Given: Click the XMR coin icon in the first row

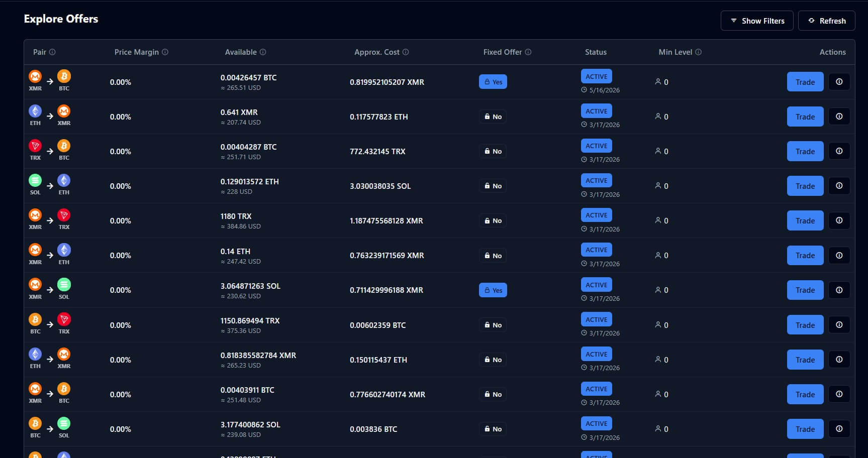Looking at the screenshot, I should click(35, 76).
